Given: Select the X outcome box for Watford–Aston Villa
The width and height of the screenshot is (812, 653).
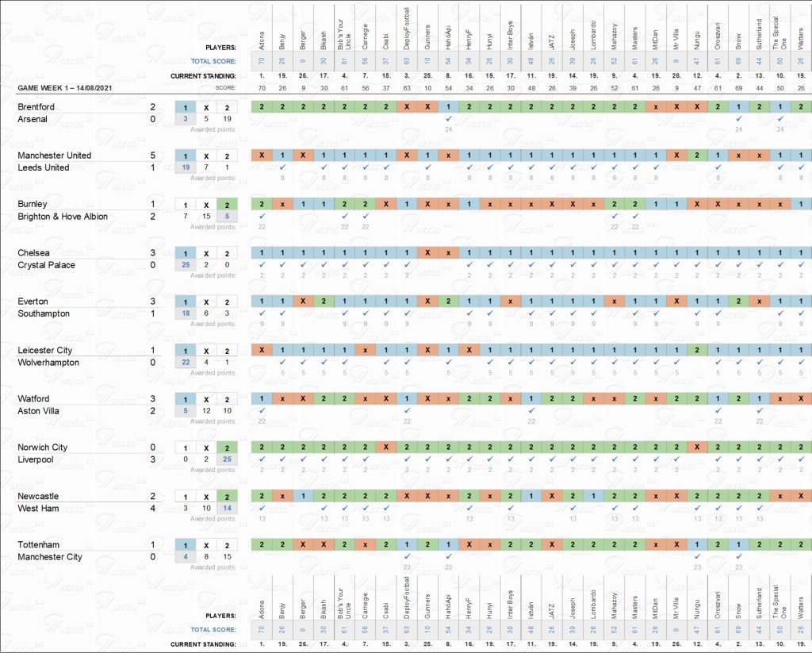Looking at the screenshot, I should coord(206,398).
